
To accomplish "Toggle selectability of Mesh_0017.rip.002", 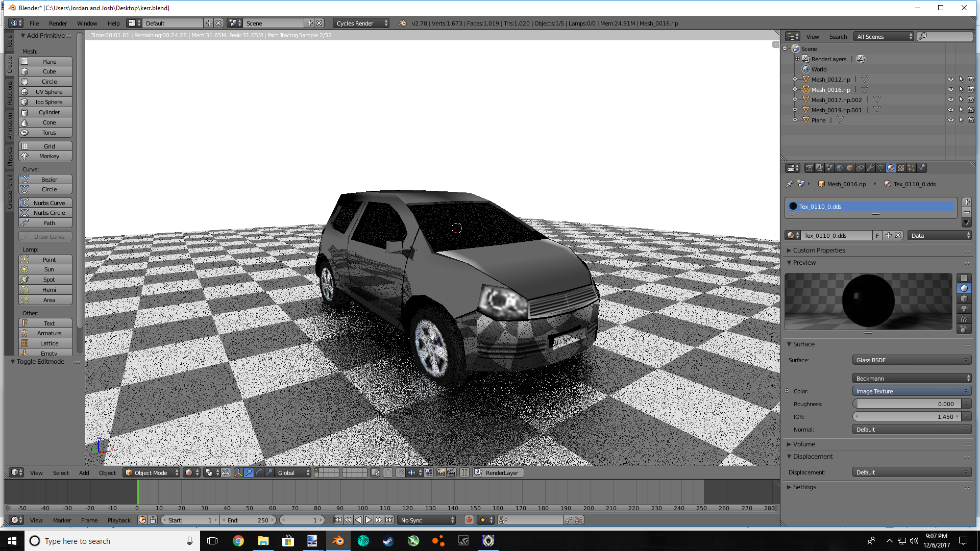I will point(961,100).
